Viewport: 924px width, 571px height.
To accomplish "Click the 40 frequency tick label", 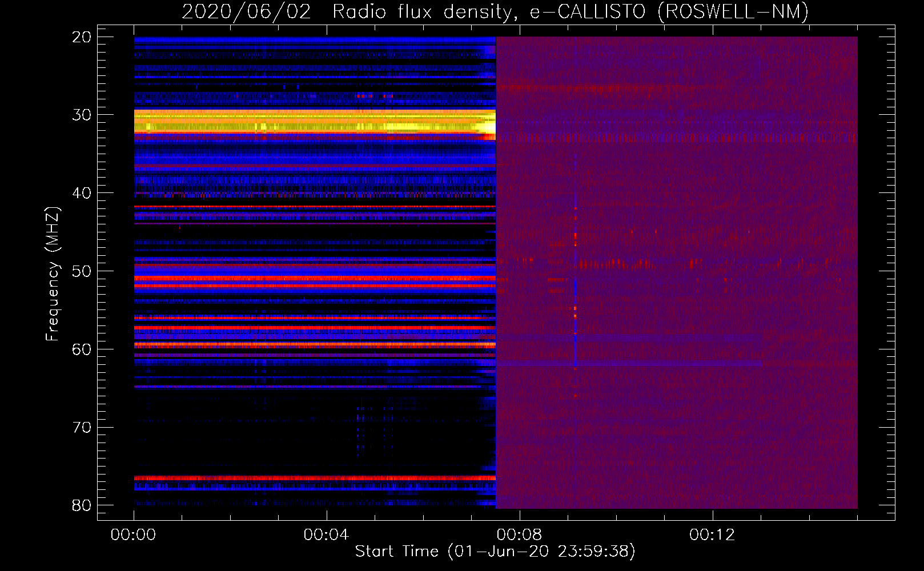I will tap(82, 193).
